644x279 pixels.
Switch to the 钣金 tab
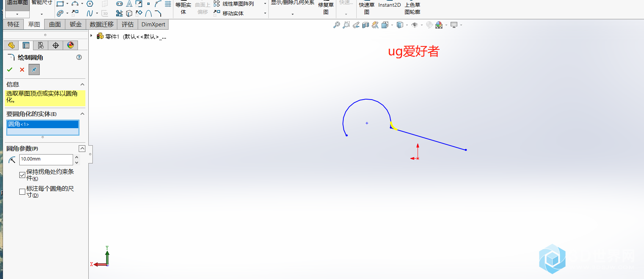[x=76, y=25]
